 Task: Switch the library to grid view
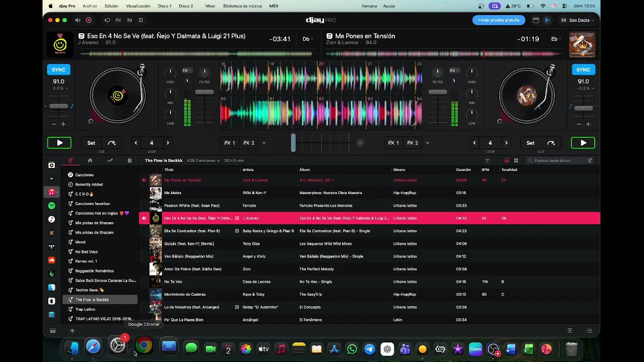[516, 160]
